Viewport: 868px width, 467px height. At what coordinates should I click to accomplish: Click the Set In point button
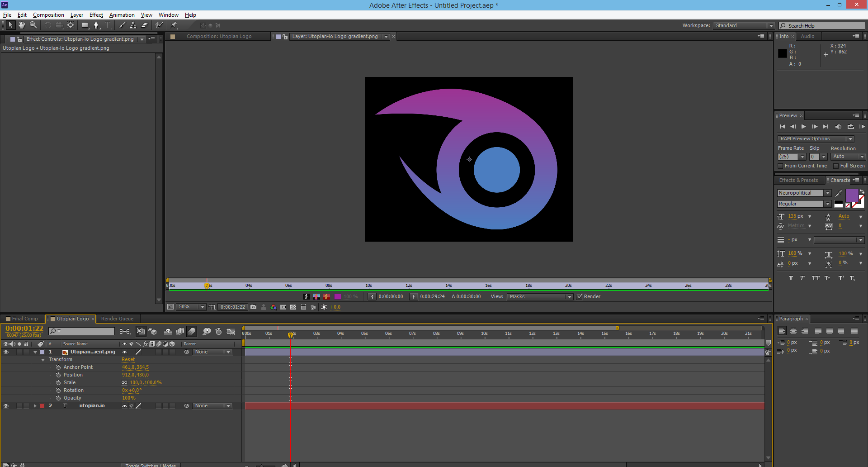tap(372, 297)
